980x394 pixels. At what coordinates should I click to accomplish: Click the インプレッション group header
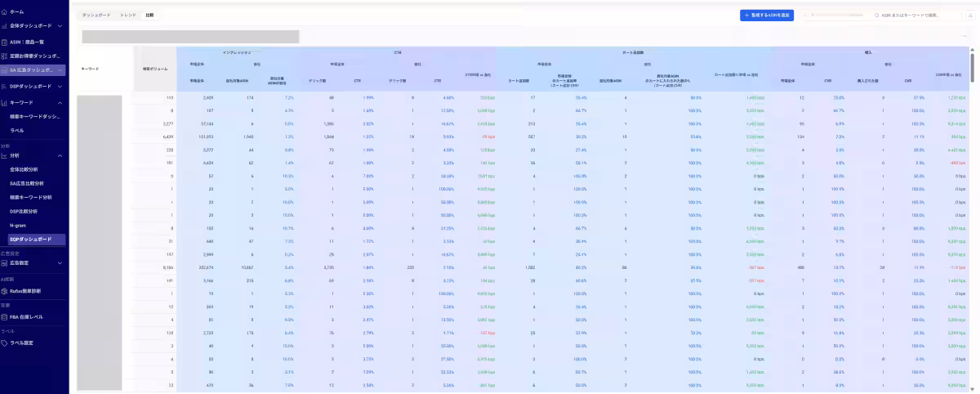pos(238,52)
